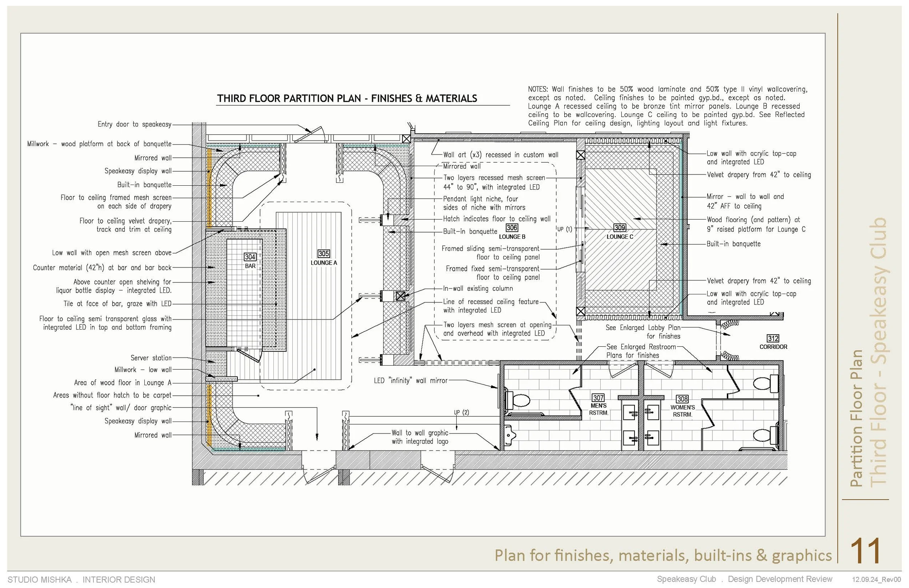Click the 'Entry door to speakeasy' label
This screenshot has width=909, height=588.
tap(135, 125)
